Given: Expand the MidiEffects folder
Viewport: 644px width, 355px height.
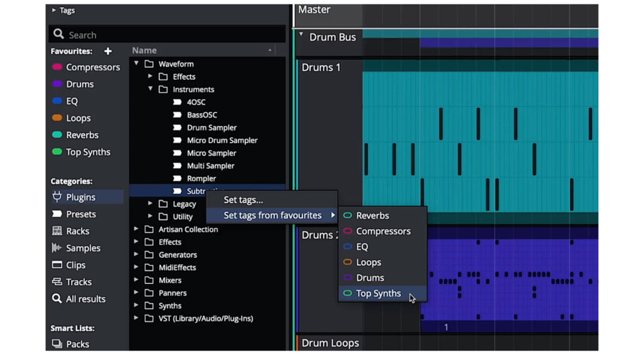Looking at the screenshot, I should coord(136,267).
